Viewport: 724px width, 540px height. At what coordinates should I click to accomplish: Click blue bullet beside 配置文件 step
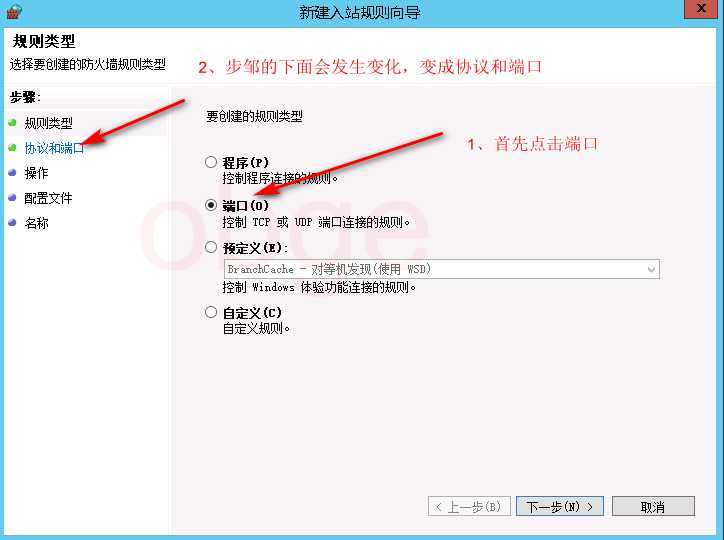[12, 198]
